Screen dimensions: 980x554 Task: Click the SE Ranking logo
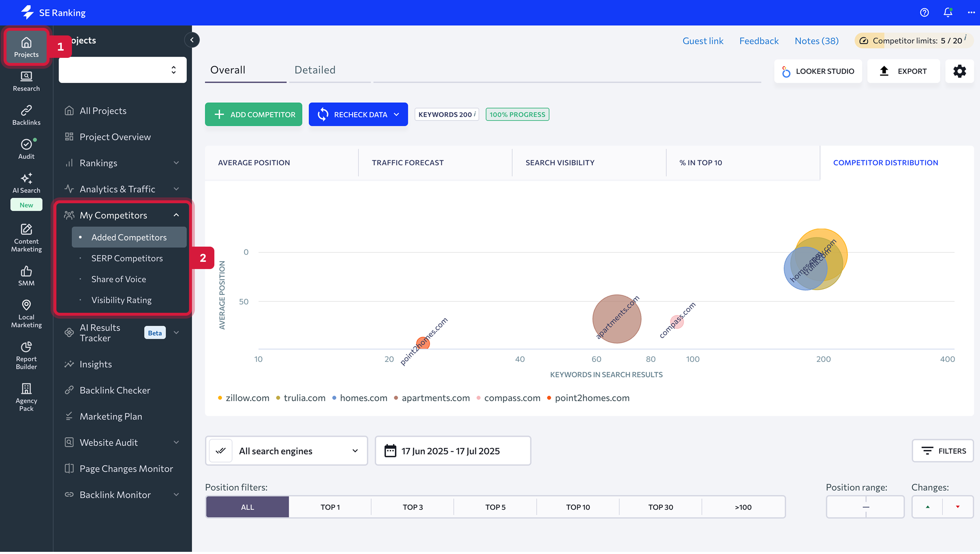[53, 13]
